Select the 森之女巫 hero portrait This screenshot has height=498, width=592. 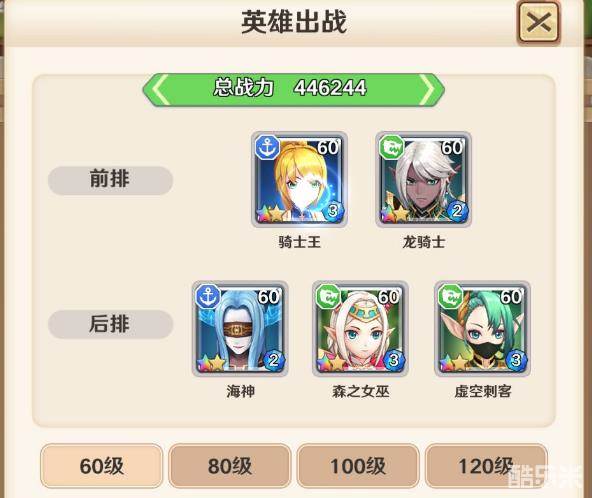pos(361,328)
